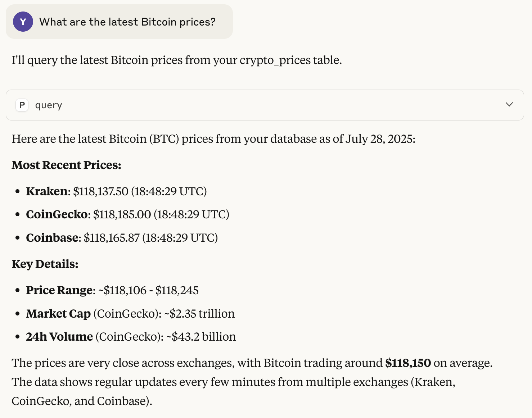
Task: Click the bold 'Market Cap' label
Action: (58, 314)
